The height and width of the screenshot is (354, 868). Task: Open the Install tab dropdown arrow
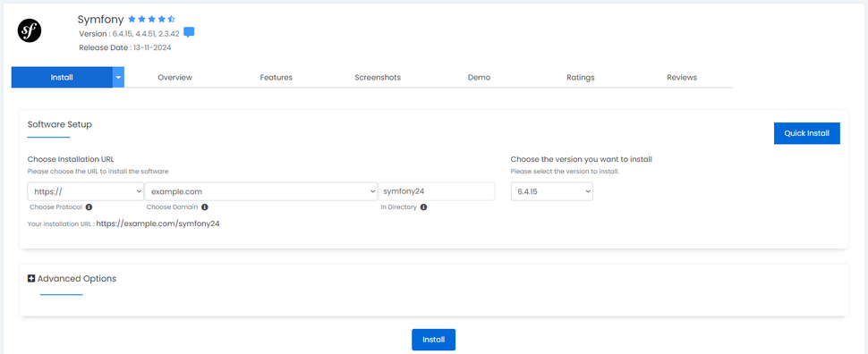pyautogui.click(x=118, y=78)
